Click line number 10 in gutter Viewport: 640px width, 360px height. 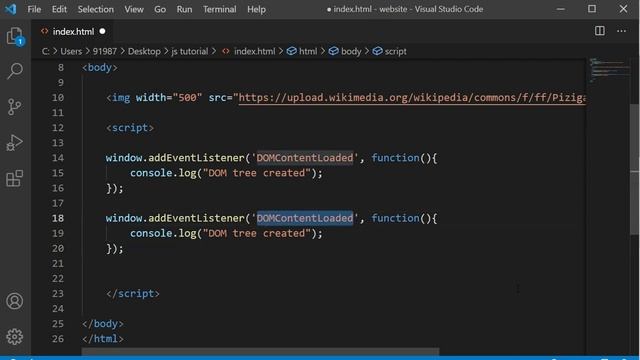click(x=58, y=98)
